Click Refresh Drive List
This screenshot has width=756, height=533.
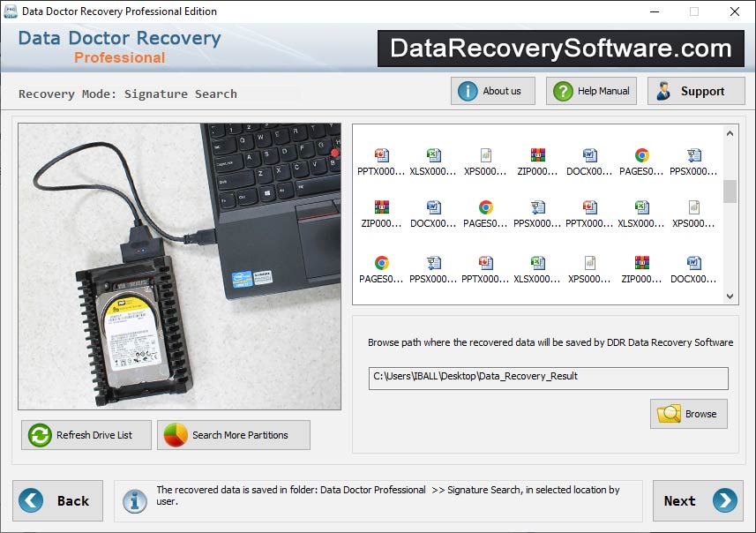click(86, 435)
